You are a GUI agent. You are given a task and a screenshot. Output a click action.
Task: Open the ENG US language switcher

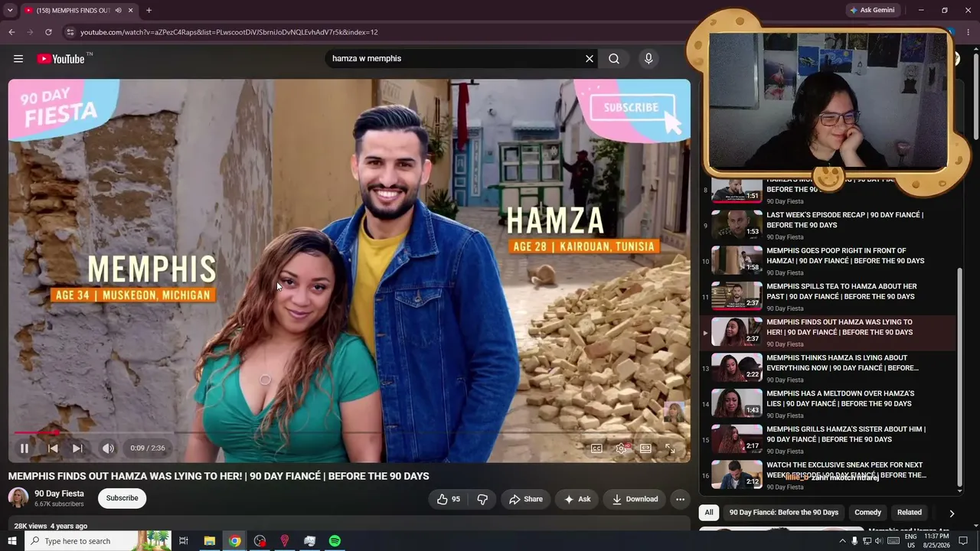(911, 541)
